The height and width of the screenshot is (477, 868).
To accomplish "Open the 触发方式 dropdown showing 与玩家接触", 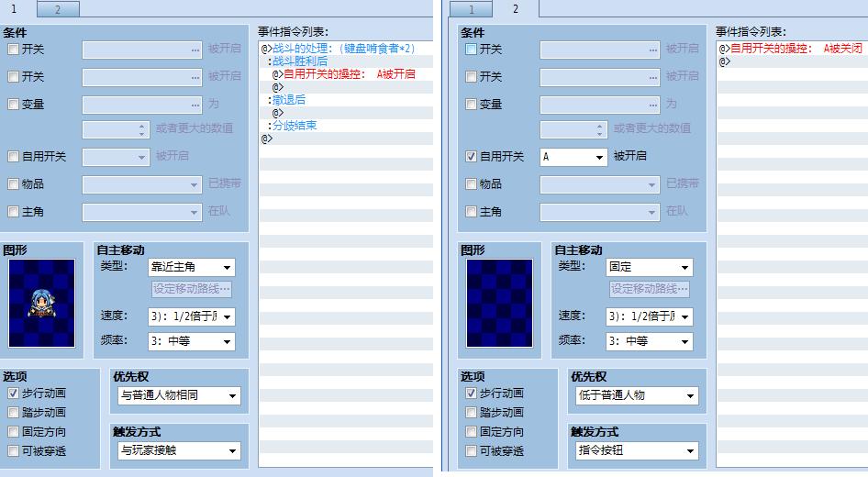I will pyautogui.click(x=179, y=451).
